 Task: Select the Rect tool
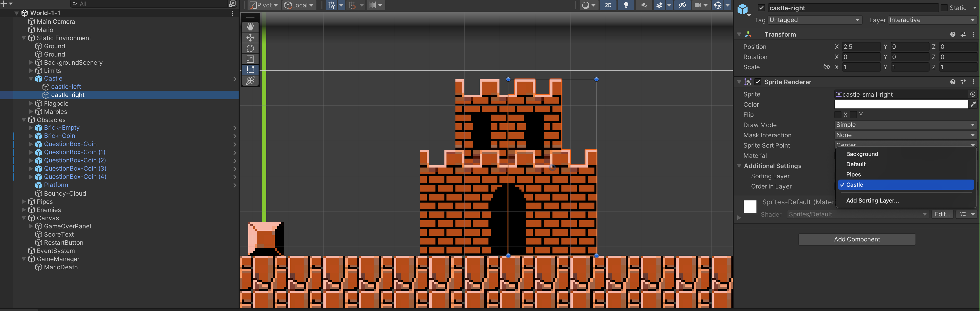[x=250, y=70]
